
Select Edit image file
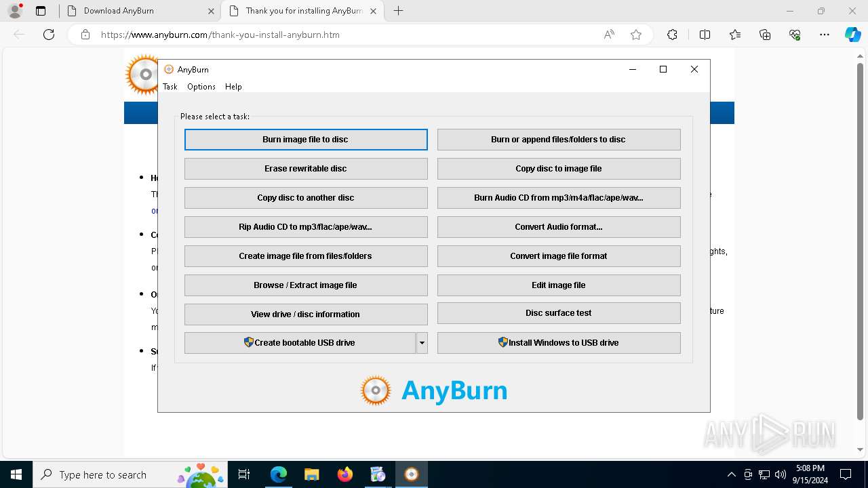pyautogui.click(x=559, y=285)
